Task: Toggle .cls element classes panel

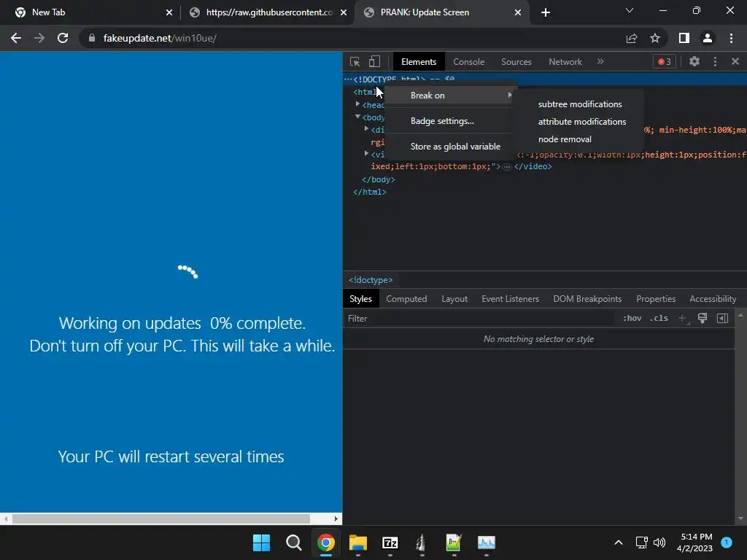Action: point(659,318)
